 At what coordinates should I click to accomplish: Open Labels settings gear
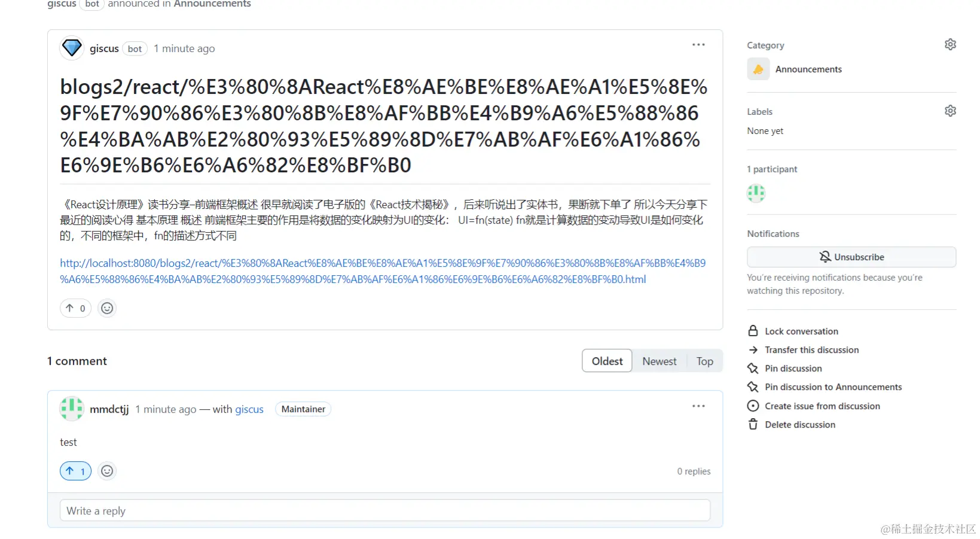coord(950,111)
